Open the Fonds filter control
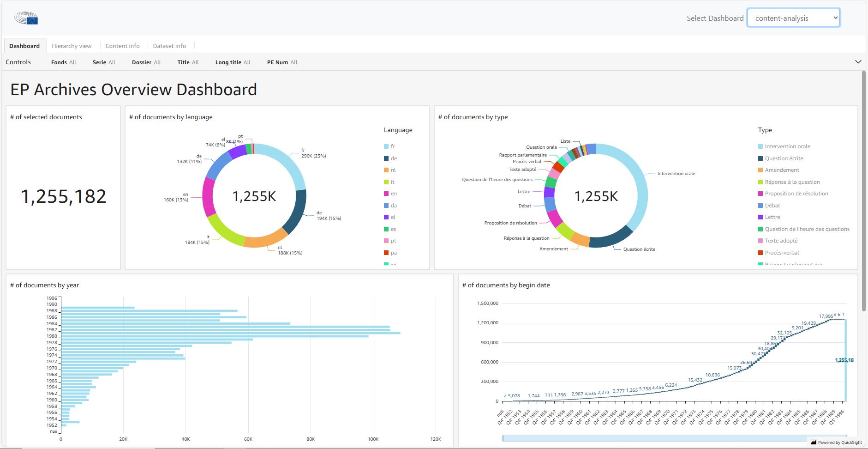Viewport: 868px width, 449px height. click(x=64, y=62)
